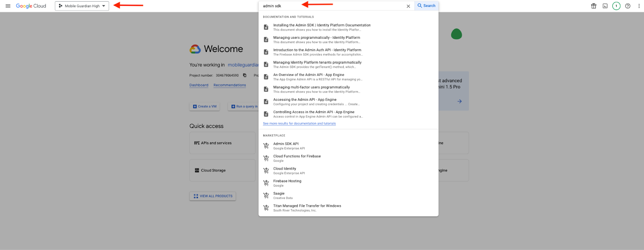Open the notifications badge icon
The image size is (644, 250).
tap(616, 6)
